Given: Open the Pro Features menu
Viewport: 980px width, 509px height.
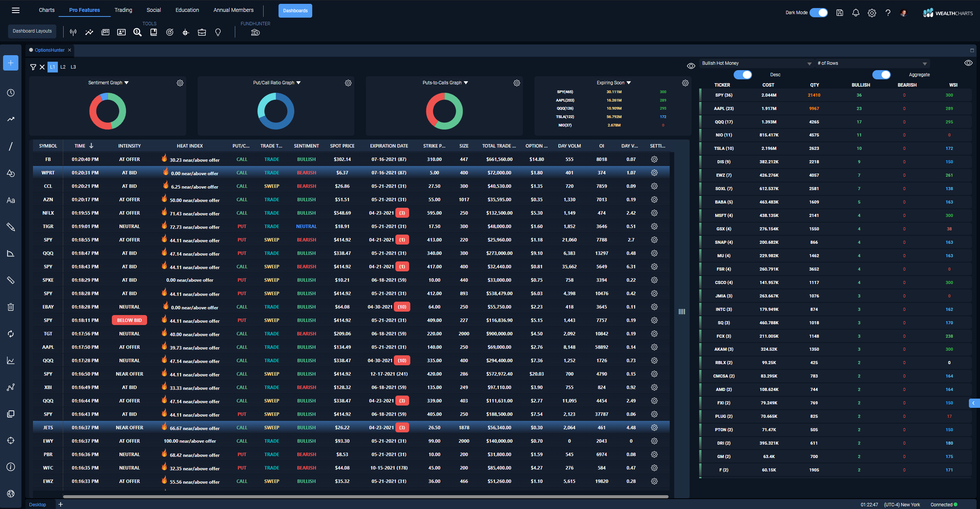Looking at the screenshot, I should coord(85,10).
